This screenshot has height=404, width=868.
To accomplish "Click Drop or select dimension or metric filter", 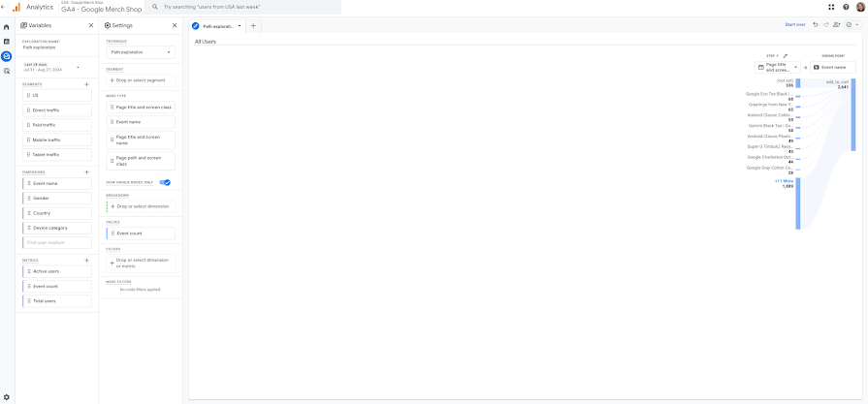I will tap(141, 264).
